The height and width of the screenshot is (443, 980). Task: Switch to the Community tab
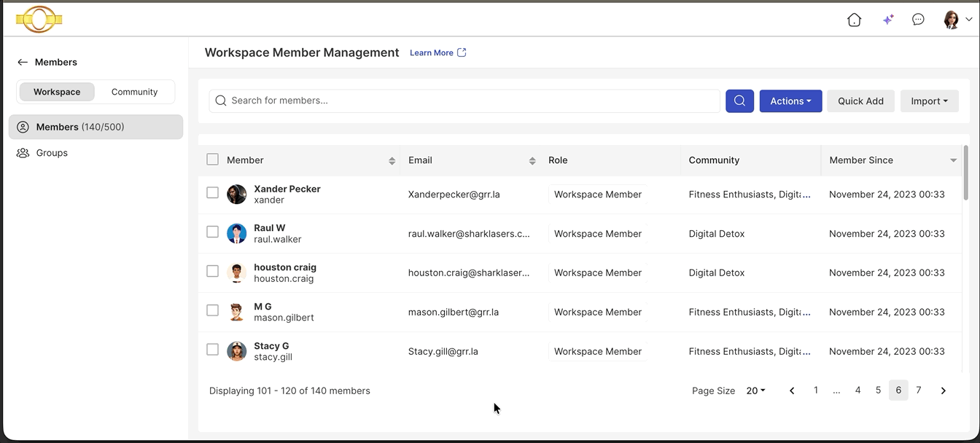[x=134, y=92]
